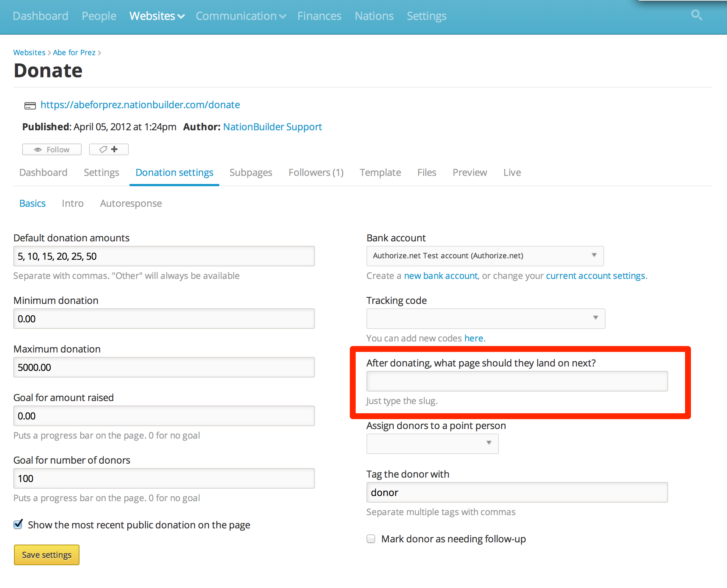Viewport: 727px width, 588px height.
Task: Expand the Websites menu
Action: coord(157,16)
